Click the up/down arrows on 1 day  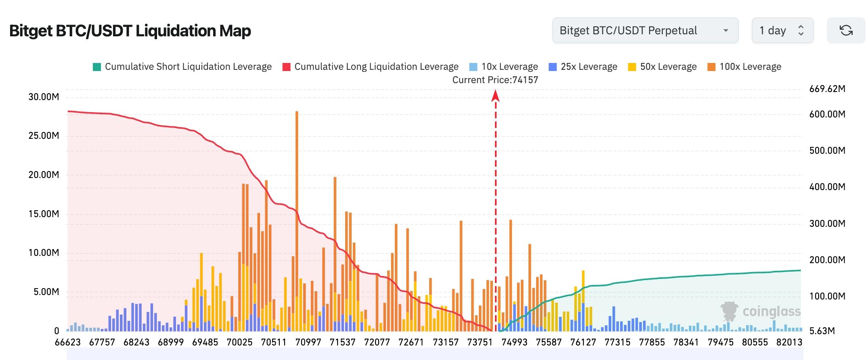801,30
